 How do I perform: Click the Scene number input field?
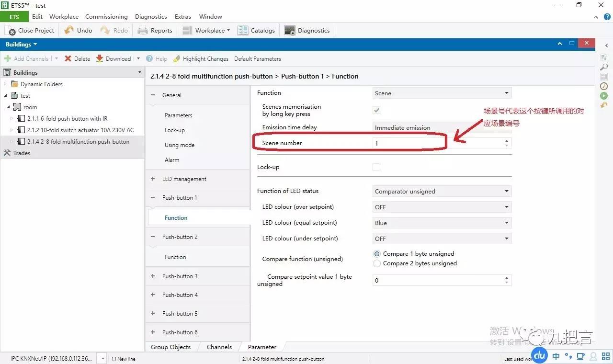coord(438,143)
